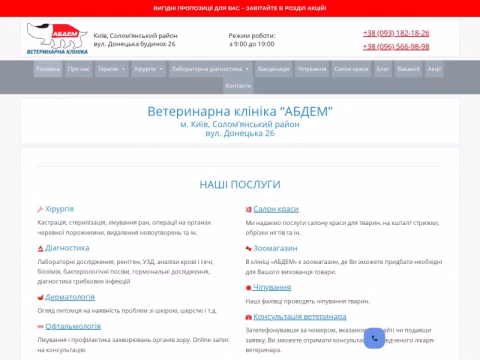Call the number +38 (093) 182-18-26
This screenshot has height=360, width=480.
396,33
